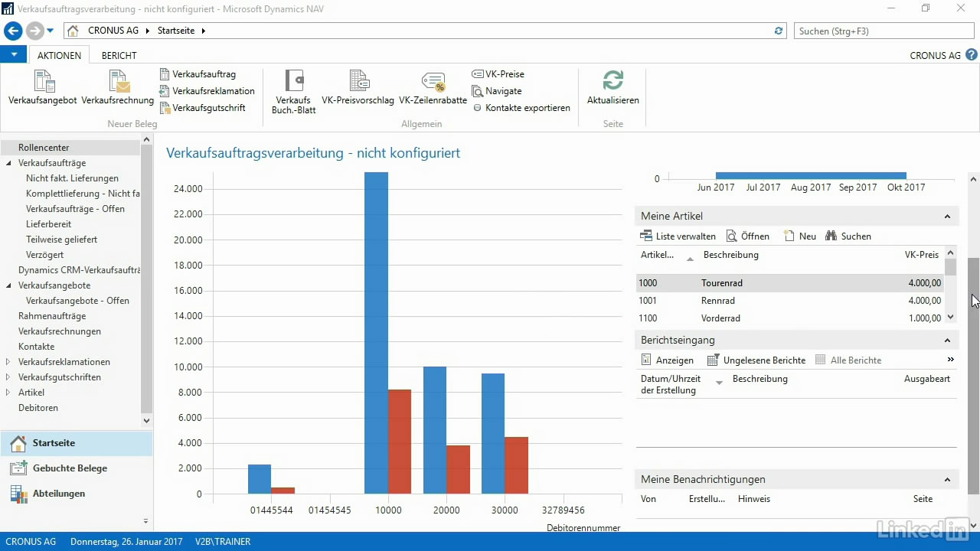Open Teilweise geliefert list
The width and height of the screenshot is (980, 551).
[61, 240]
